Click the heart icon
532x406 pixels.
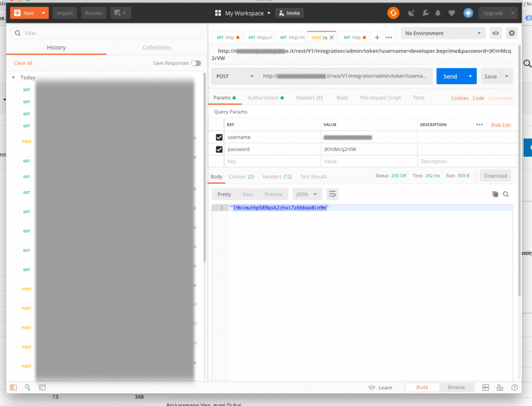[x=451, y=13]
